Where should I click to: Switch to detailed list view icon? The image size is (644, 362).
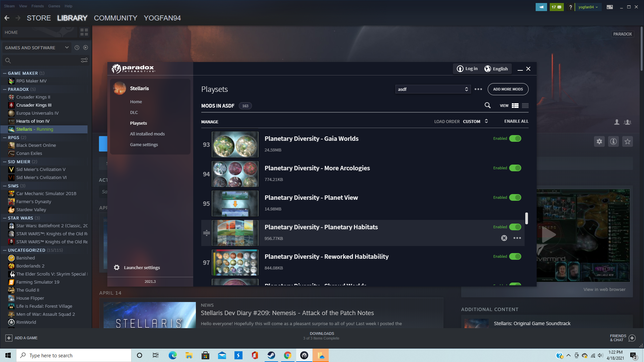point(515,106)
